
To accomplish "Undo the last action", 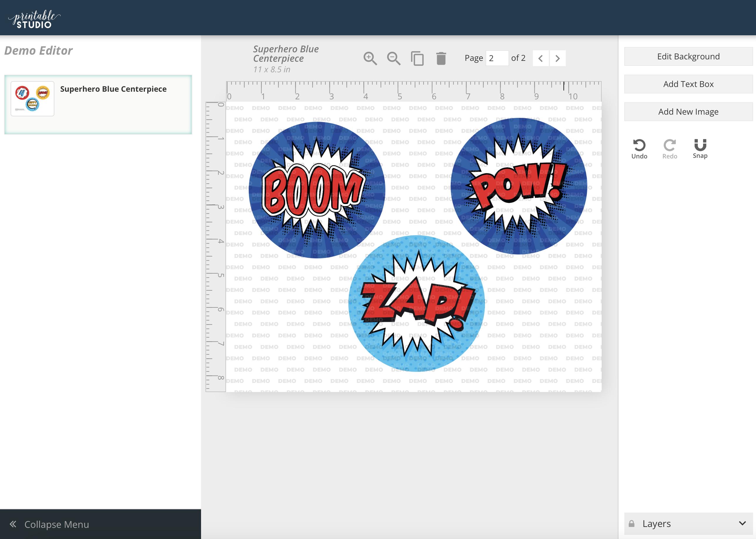I will (639, 149).
